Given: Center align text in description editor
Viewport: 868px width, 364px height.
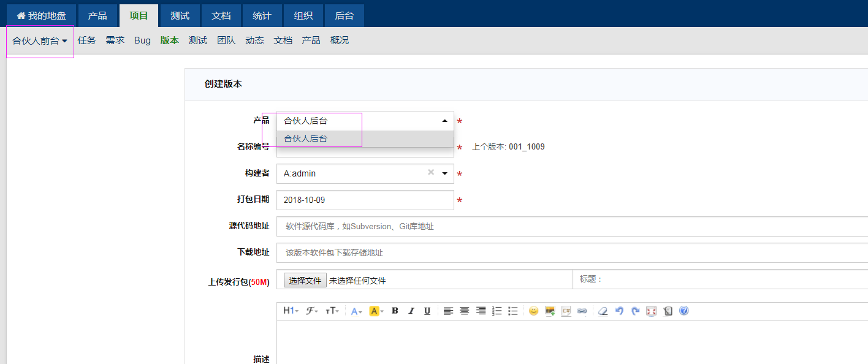Looking at the screenshot, I should 465,311.
